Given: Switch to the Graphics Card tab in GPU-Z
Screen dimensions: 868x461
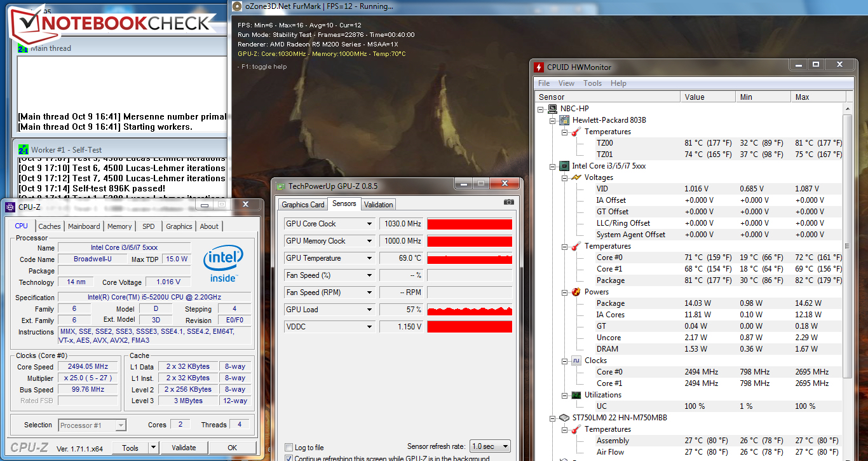Looking at the screenshot, I should 303,204.
